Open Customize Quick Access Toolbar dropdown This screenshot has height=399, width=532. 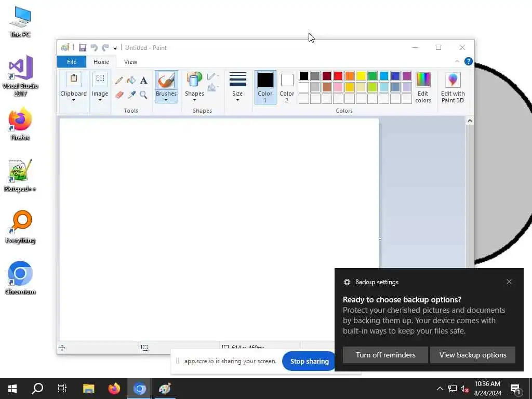pyautogui.click(x=115, y=48)
